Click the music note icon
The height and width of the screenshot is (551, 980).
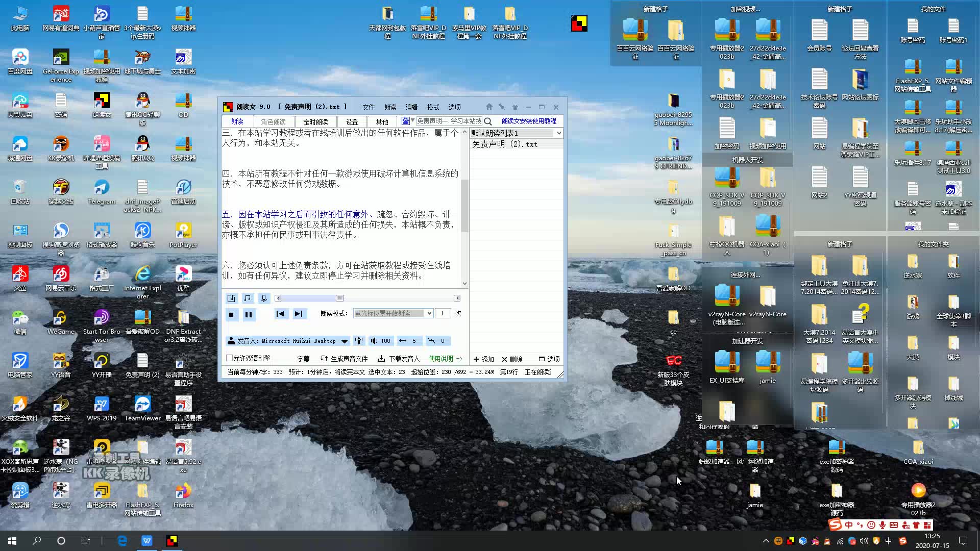coord(248,298)
